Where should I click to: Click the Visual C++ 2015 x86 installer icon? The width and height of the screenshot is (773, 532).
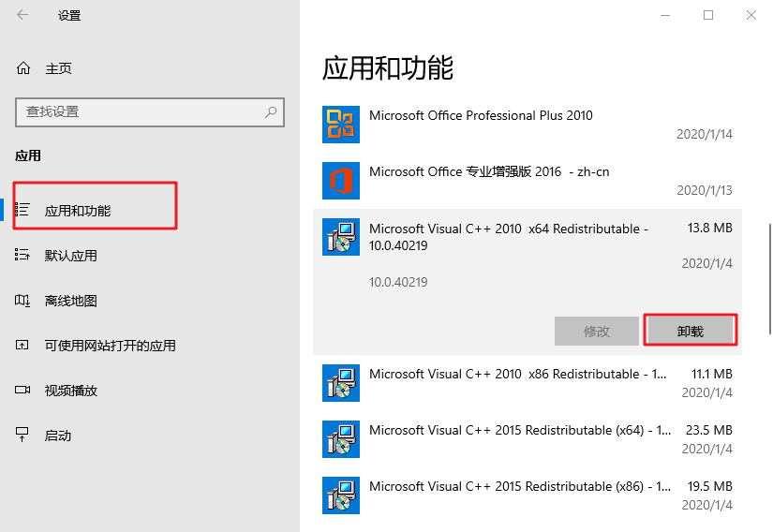tap(341, 495)
